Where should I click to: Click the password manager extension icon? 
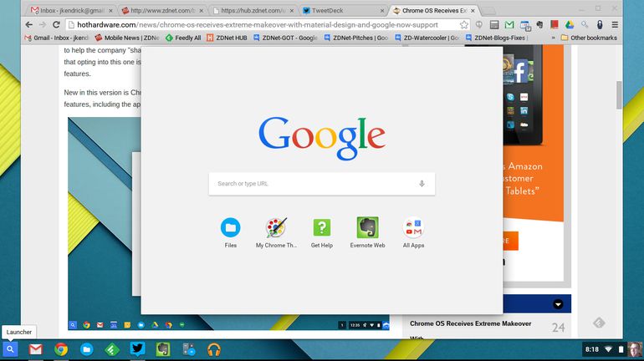600,24
